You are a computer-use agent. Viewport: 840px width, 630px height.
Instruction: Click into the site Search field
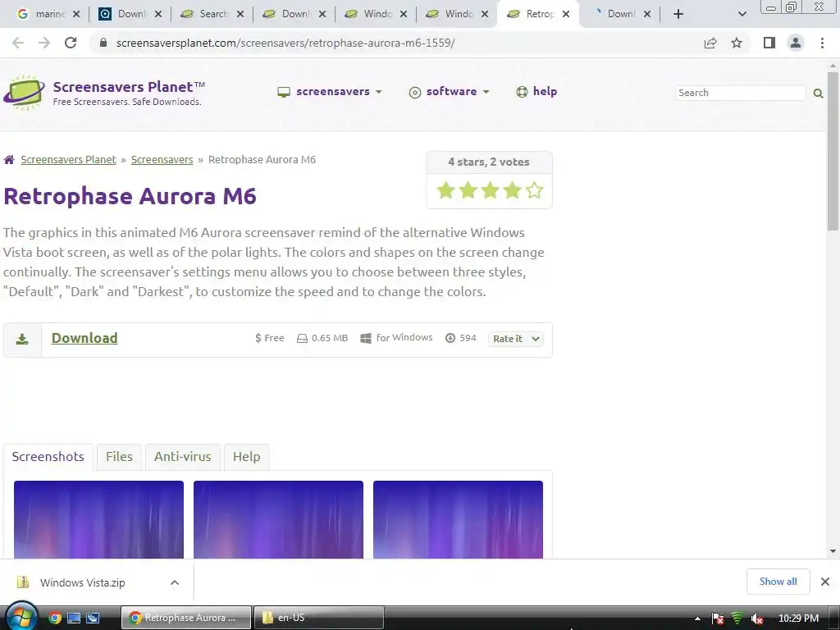[x=740, y=94]
